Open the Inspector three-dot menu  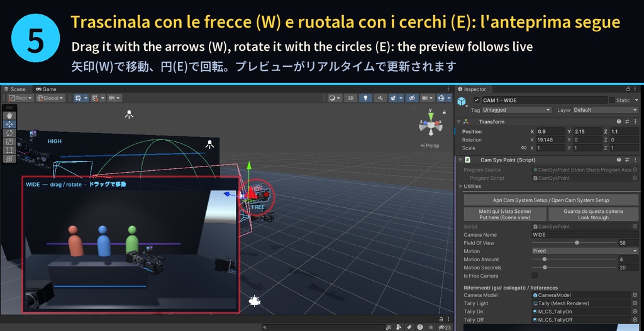point(636,89)
